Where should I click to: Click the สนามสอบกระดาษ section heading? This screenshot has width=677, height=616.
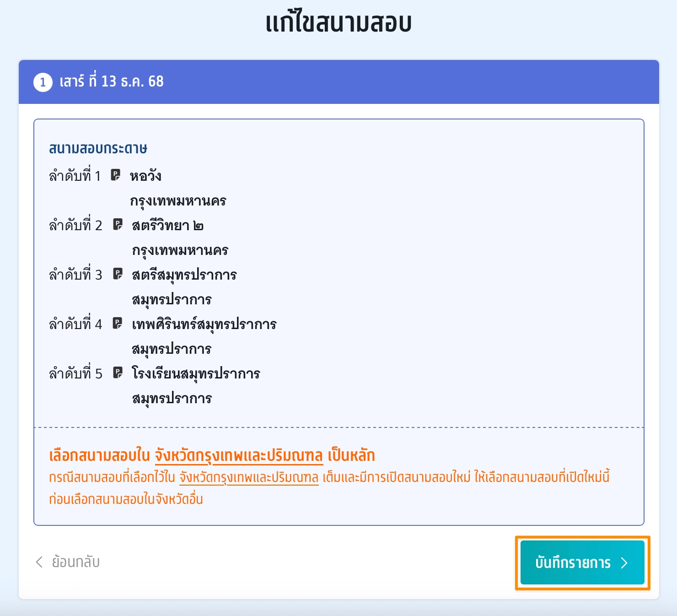(98, 149)
